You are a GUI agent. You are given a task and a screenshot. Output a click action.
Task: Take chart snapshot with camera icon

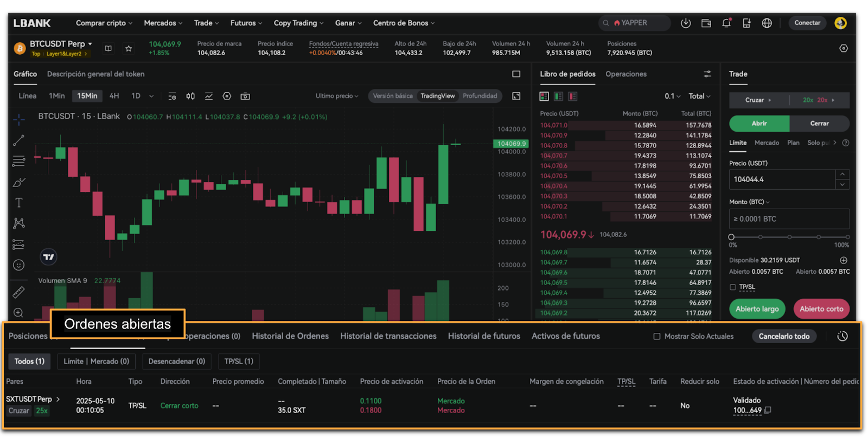click(x=245, y=96)
